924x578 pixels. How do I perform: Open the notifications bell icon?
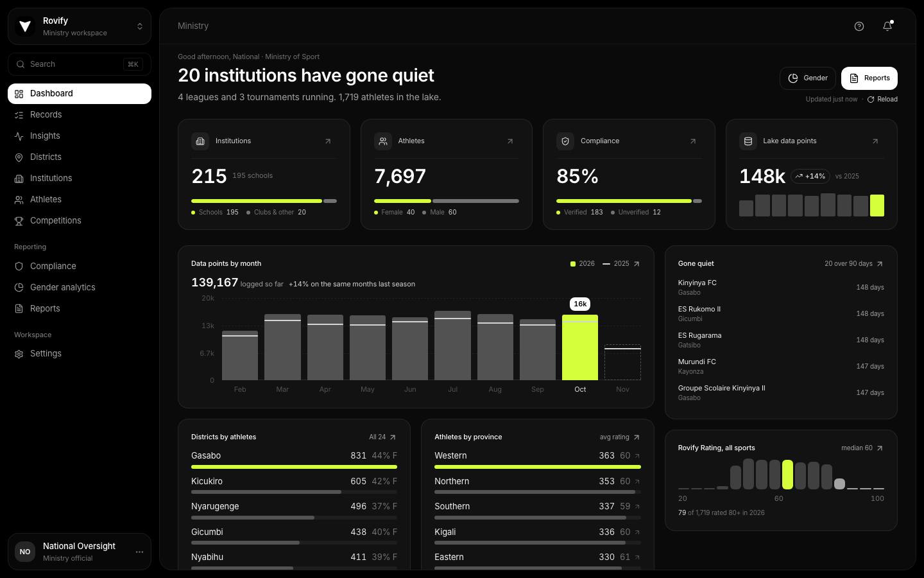(x=887, y=26)
